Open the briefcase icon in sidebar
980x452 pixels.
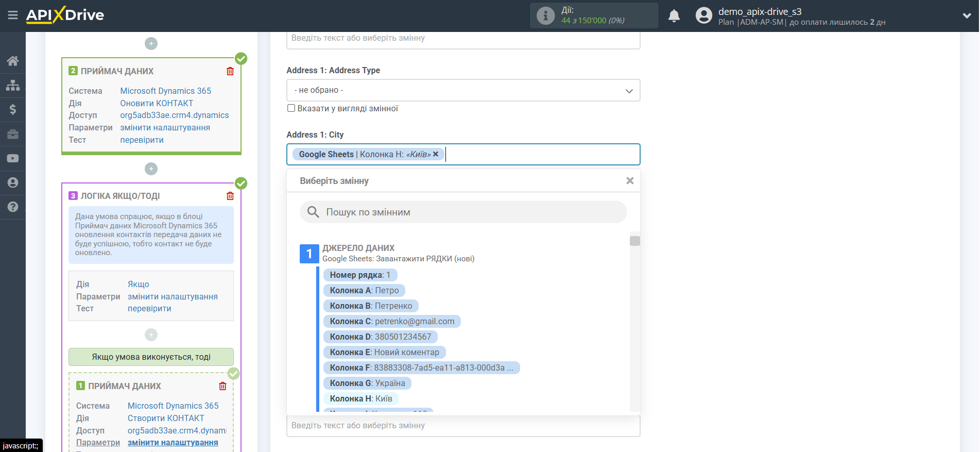tap(13, 134)
